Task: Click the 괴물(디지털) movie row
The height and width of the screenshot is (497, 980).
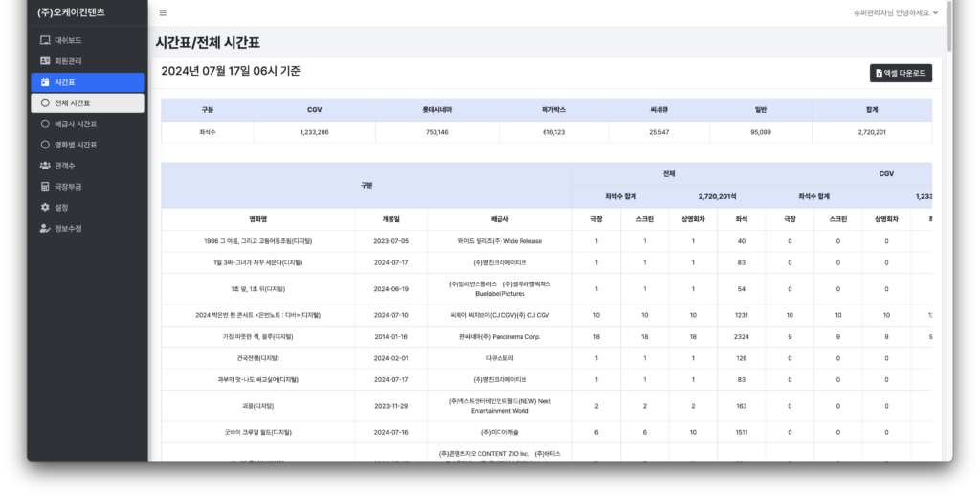Action: pos(254,406)
